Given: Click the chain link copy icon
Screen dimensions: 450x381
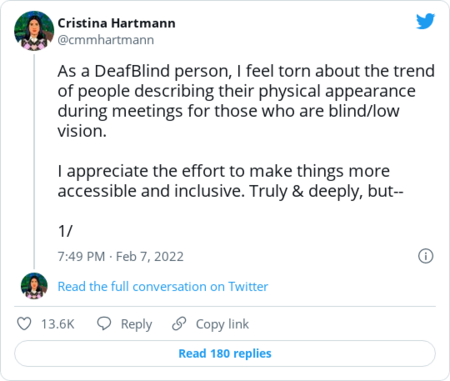Looking at the screenshot, I should (x=179, y=324).
